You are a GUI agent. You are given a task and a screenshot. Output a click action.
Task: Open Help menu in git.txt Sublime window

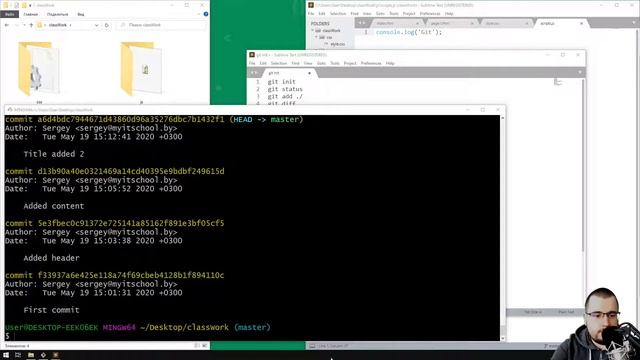(390, 63)
